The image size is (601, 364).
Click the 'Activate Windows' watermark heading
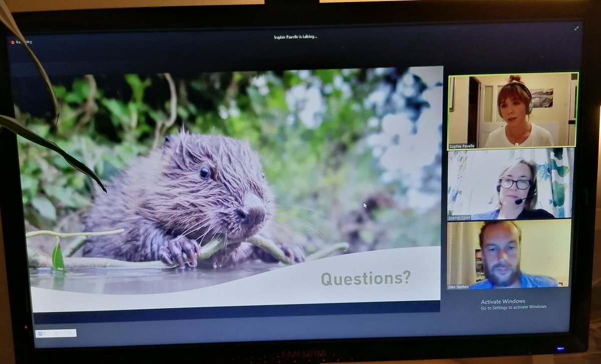pos(503,302)
